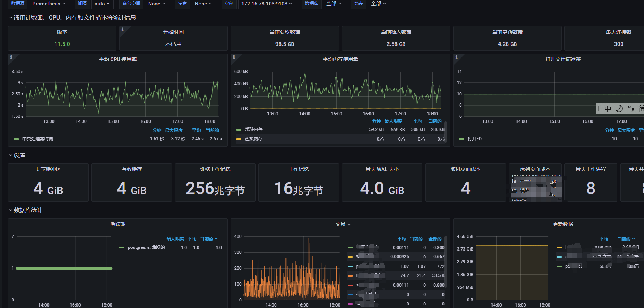
Task: Click the 更新数据 panel title
Action: click(563, 224)
